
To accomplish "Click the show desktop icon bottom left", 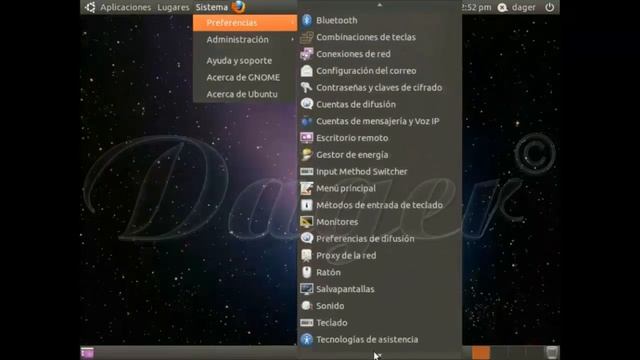I will [x=87, y=353].
